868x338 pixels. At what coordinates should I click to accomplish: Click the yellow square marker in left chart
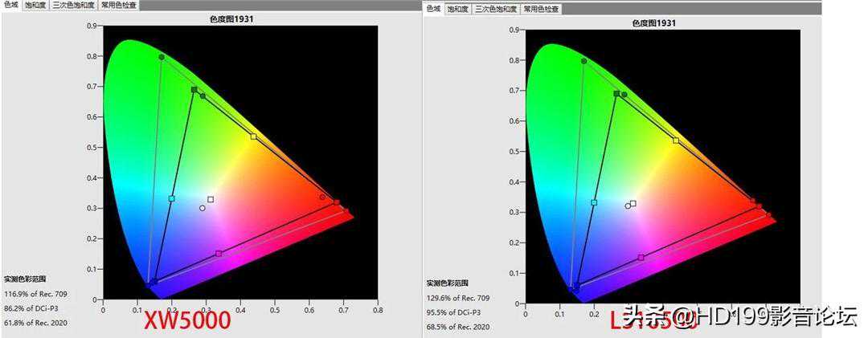click(x=254, y=136)
